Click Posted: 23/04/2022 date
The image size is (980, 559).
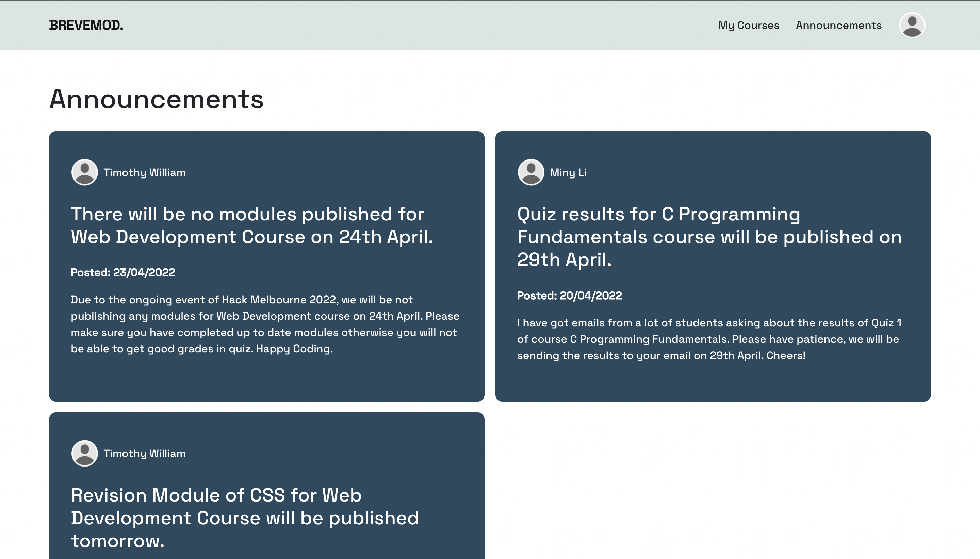click(x=123, y=273)
